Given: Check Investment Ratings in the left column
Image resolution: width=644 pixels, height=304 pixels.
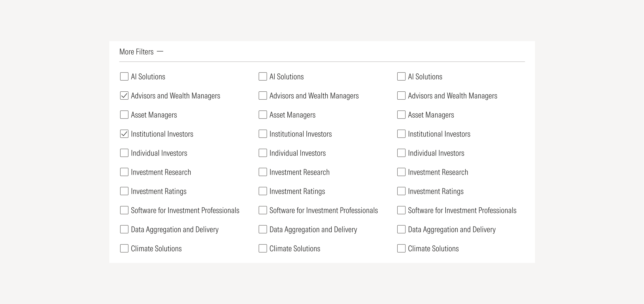Looking at the screenshot, I should 124,191.
